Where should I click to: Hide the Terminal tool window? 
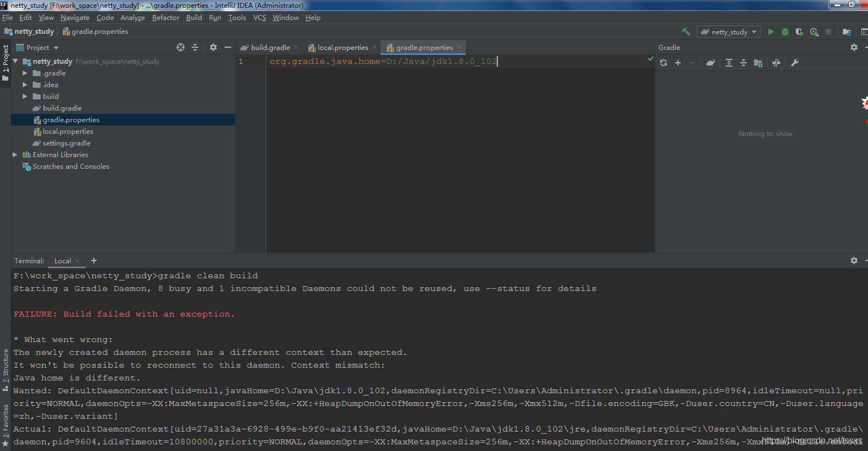865,260
